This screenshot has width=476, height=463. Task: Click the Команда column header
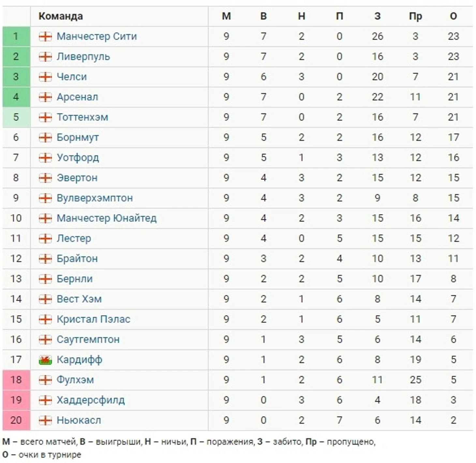(61, 16)
